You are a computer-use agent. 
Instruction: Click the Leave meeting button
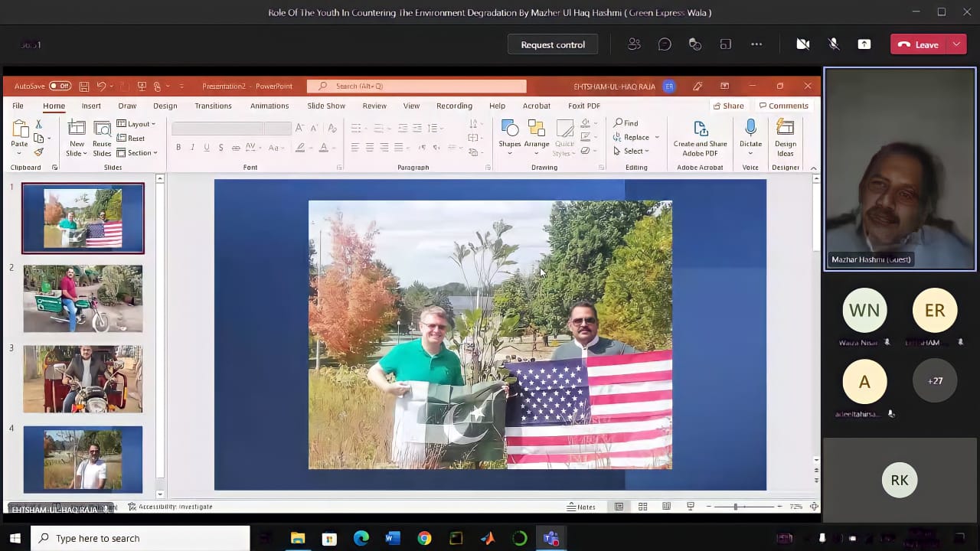pos(919,44)
